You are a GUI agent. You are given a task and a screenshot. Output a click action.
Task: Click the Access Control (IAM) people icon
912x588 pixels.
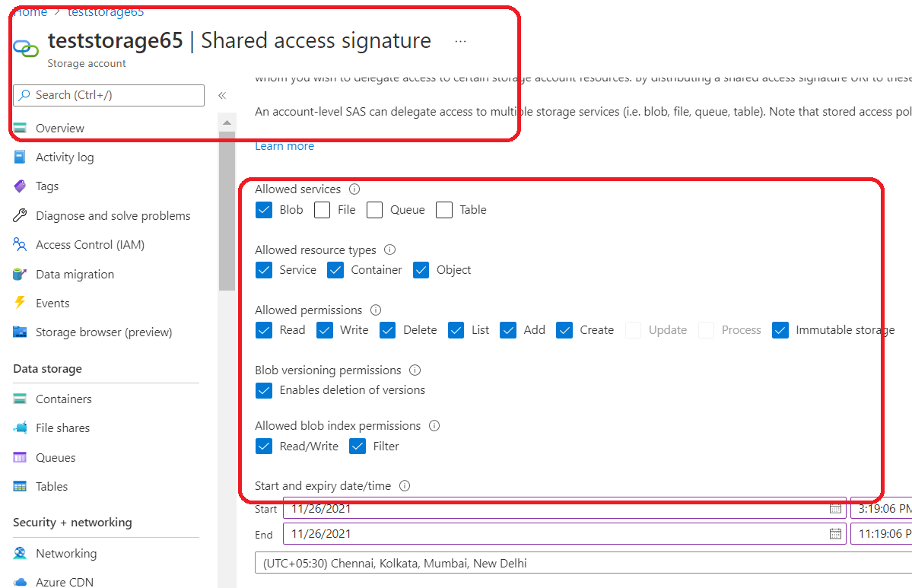[x=20, y=245]
